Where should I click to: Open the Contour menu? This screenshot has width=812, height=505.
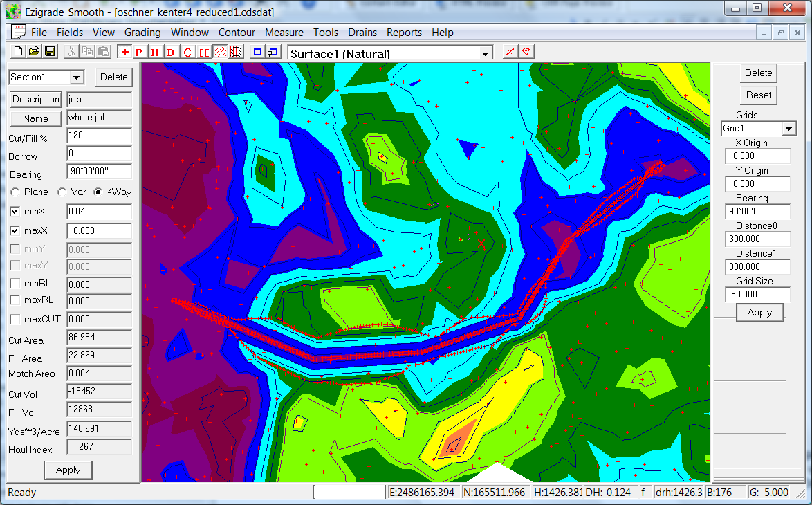(237, 33)
